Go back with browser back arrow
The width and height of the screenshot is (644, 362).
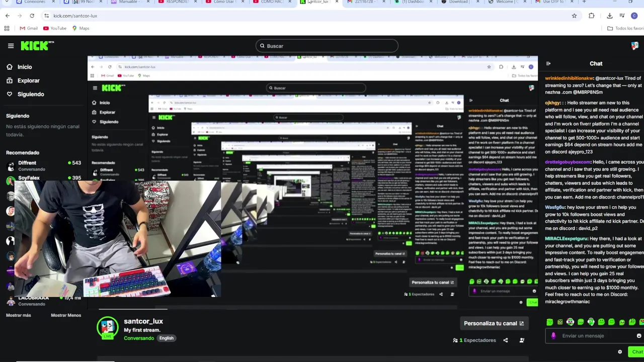click(x=8, y=16)
